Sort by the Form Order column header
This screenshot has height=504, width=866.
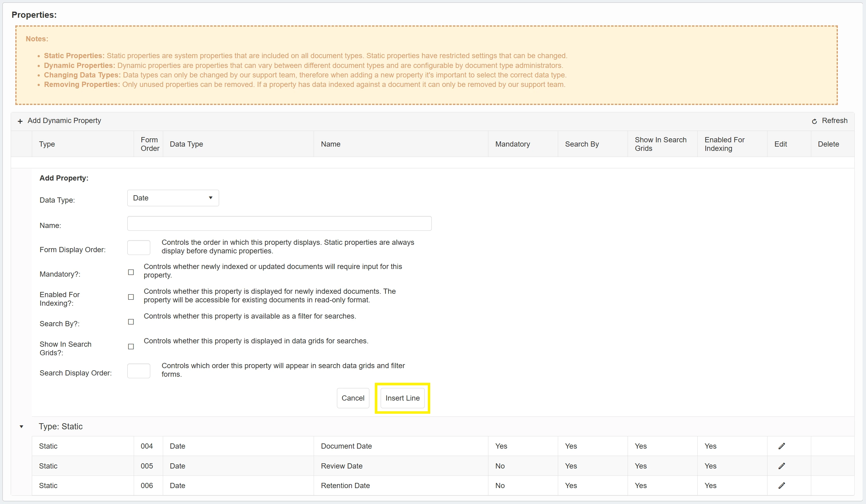pos(148,144)
